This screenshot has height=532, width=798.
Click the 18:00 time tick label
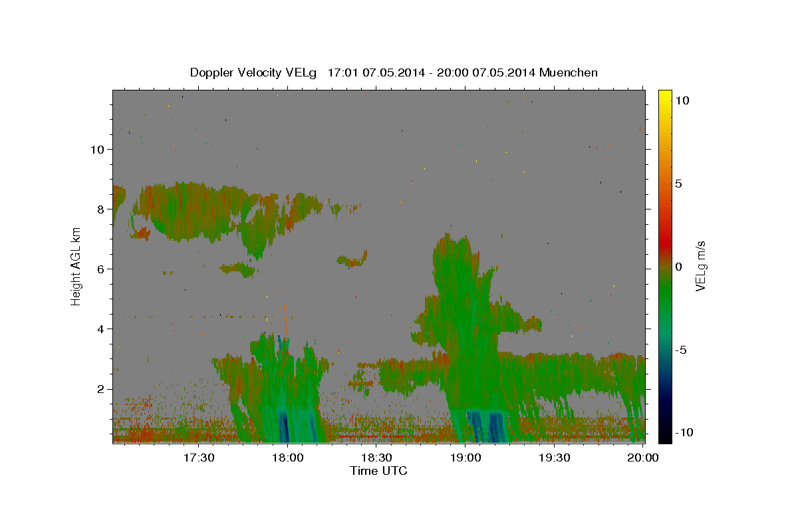288,458
